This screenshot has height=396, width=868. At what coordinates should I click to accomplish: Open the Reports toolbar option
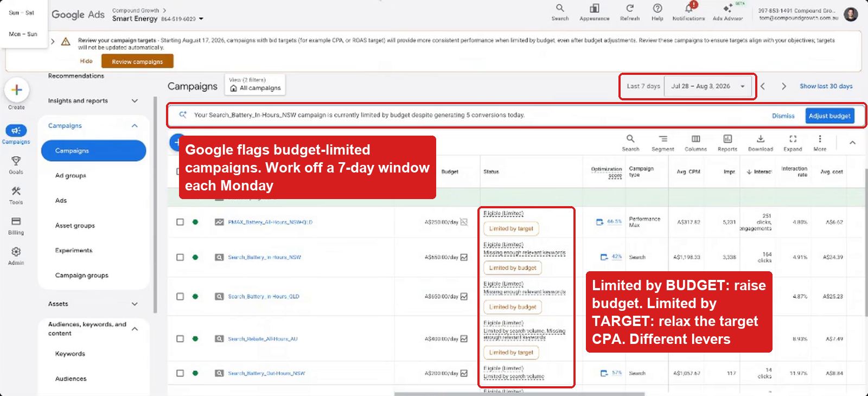pyautogui.click(x=727, y=143)
